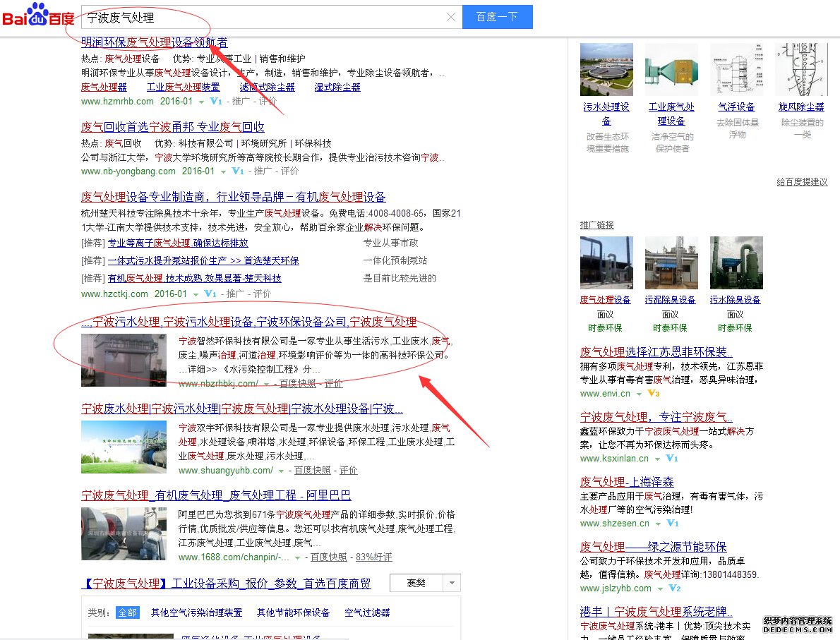This screenshot has width=840, height=640.
Task: Open the 宁波废气处理 阿里巴巴 result title
Action: (216, 495)
